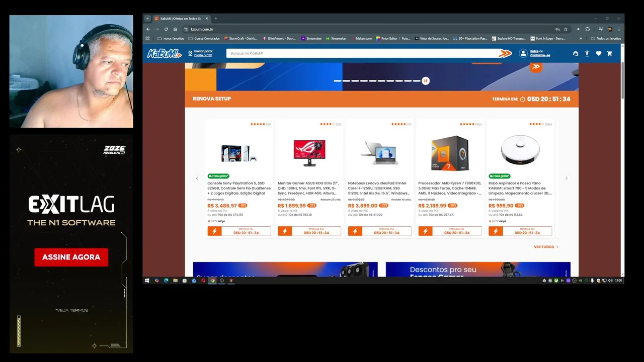The width and height of the screenshot is (644, 362).
Task: Open a new browser tab
Action: click(x=215, y=19)
